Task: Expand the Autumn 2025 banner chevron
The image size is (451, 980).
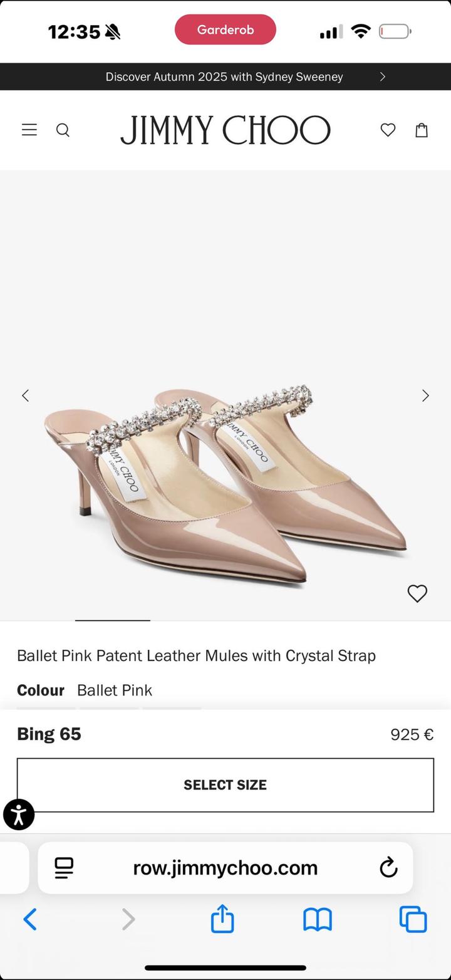Action: (382, 76)
